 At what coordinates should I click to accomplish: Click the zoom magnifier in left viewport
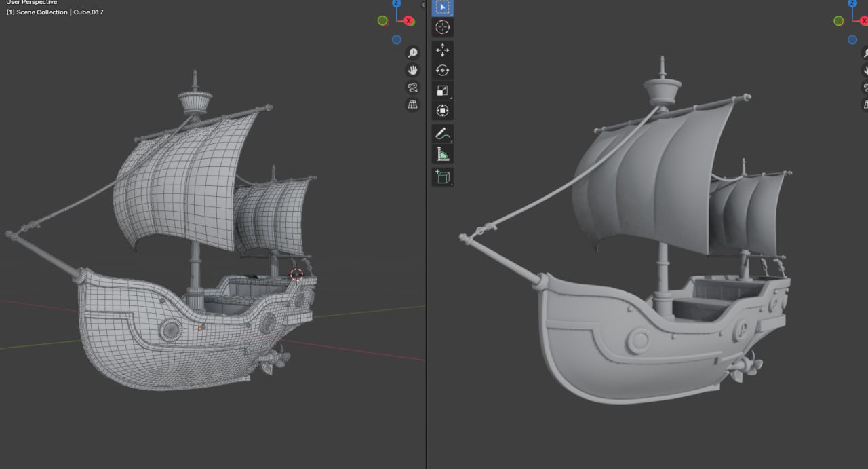click(412, 53)
